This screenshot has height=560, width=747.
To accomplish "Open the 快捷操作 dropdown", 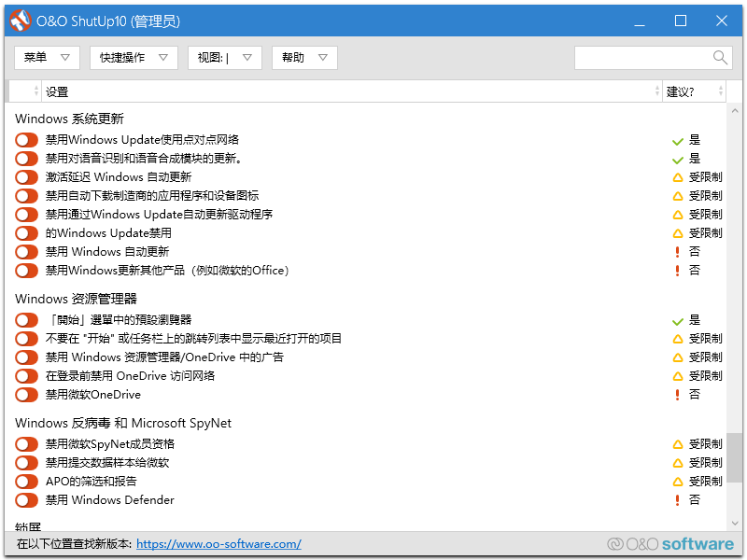I will tap(133, 57).
